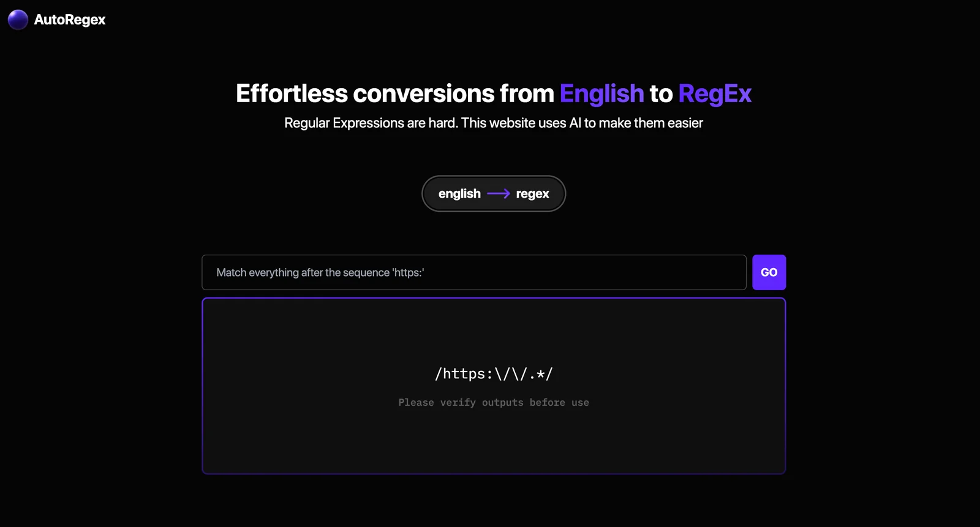This screenshot has height=527, width=980.
Task: Click the purple 'English' word in headline
Action: pyautogui.click(x=601, y=94)
